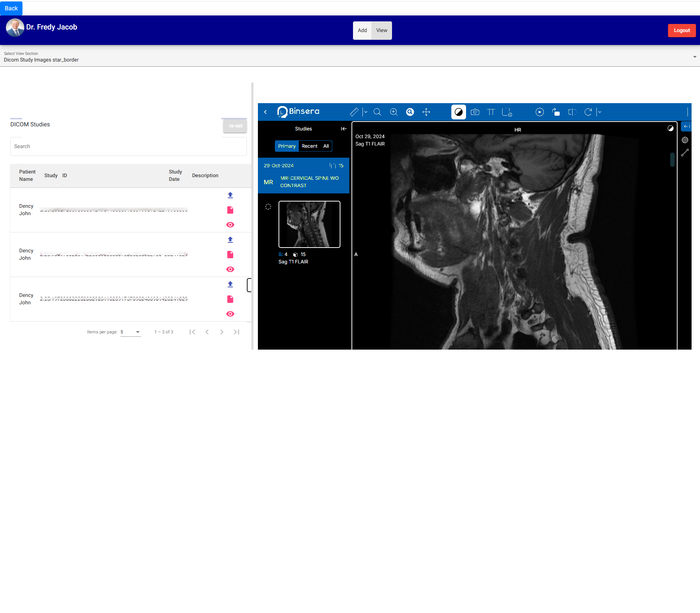Go to next page of studies
The image size is (700, 613).
pos(222,332)
